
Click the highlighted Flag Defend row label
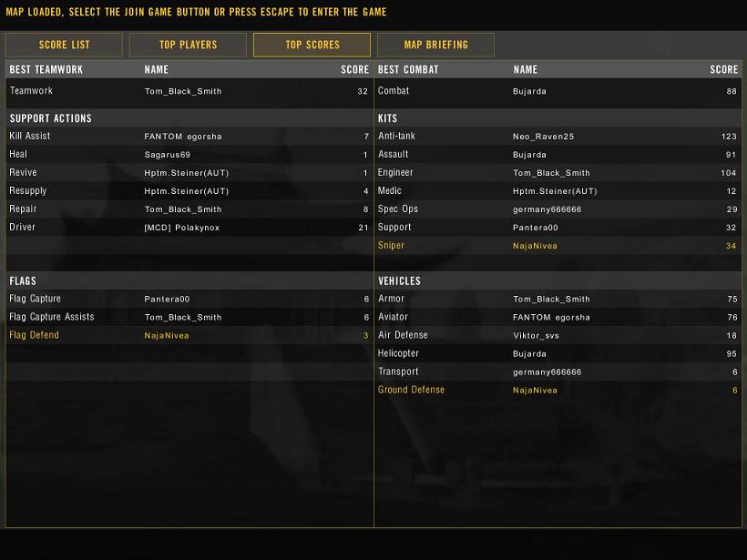pos(35,335)
